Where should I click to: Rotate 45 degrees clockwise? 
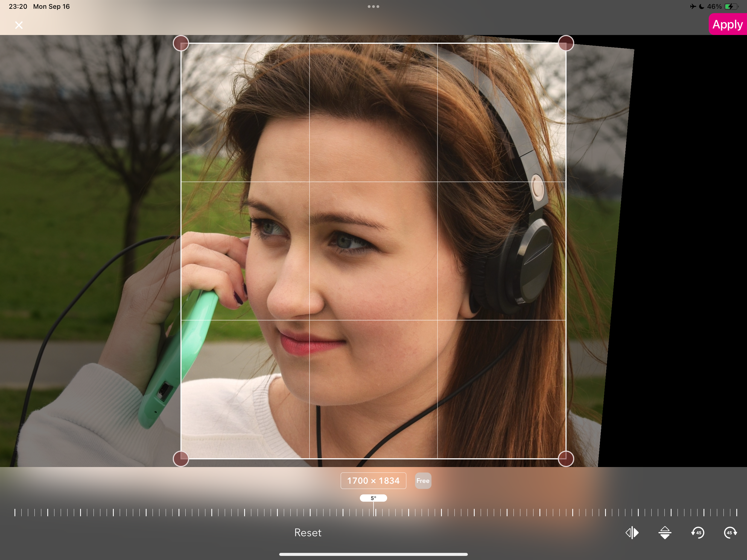(x=730, y=533)
